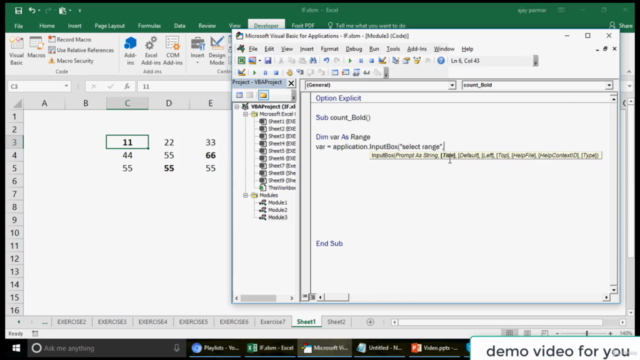
Task: Open Project Explorer from toolbar icon
Action: 396,61
